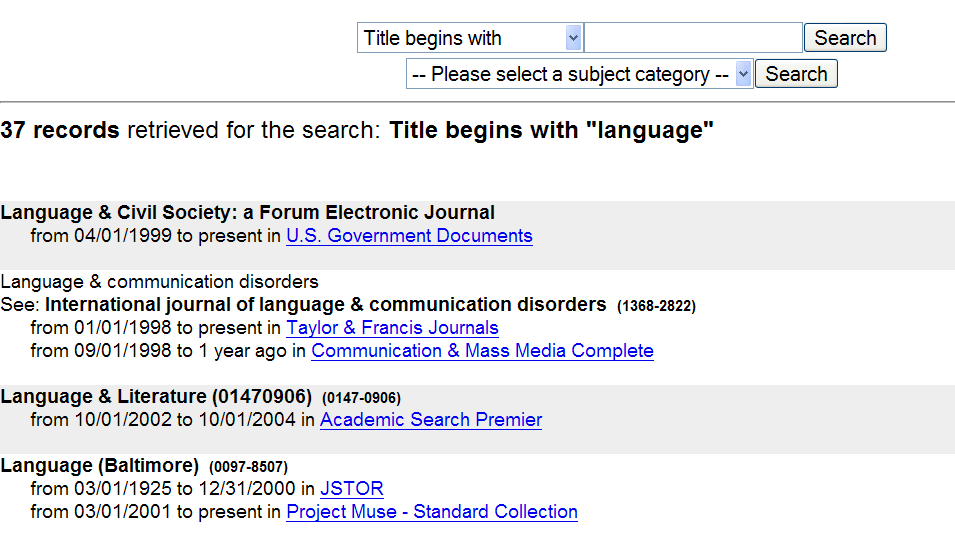955x542 pixels.
Task: Select the "Language & communication disorders" entry text
Action: [x=160, y=282]
